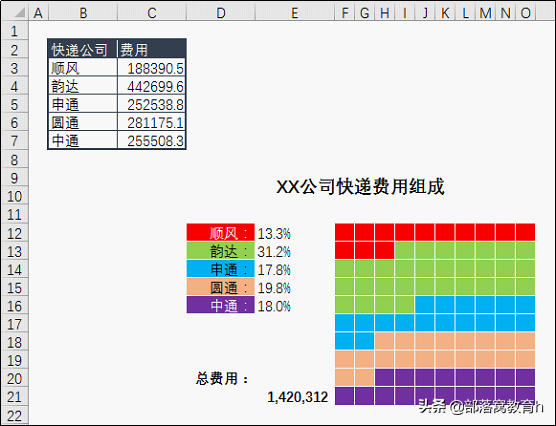556x426 pixels.
Task: Click the red 顺风 legend swatch
Action: [221, 233]
